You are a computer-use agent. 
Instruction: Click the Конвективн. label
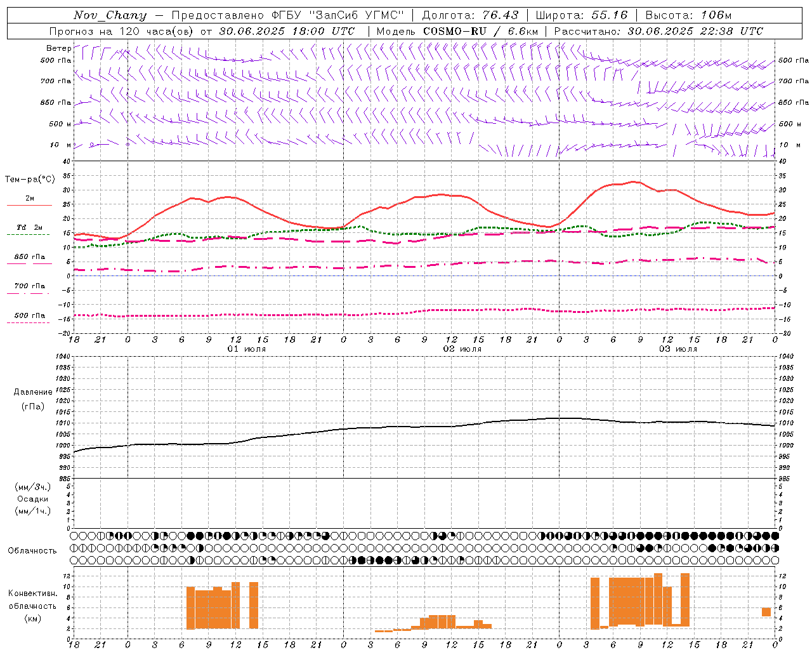coord(33,594)
